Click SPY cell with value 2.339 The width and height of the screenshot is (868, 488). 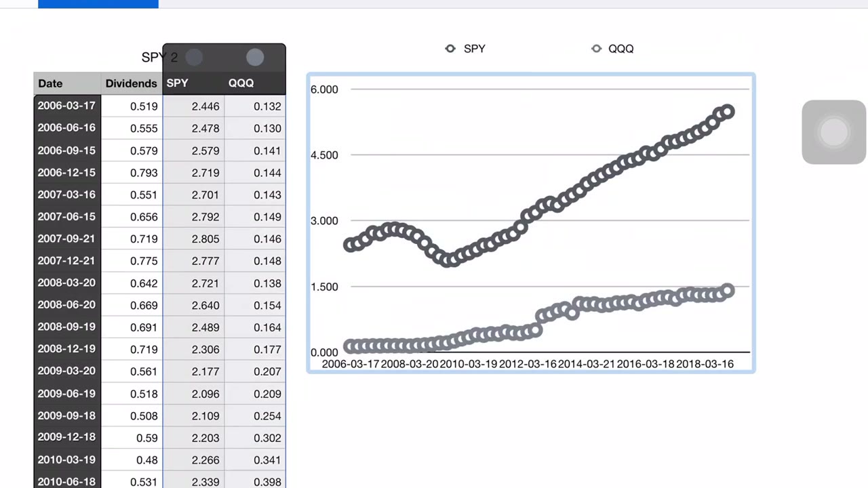(x=193, y=481)
